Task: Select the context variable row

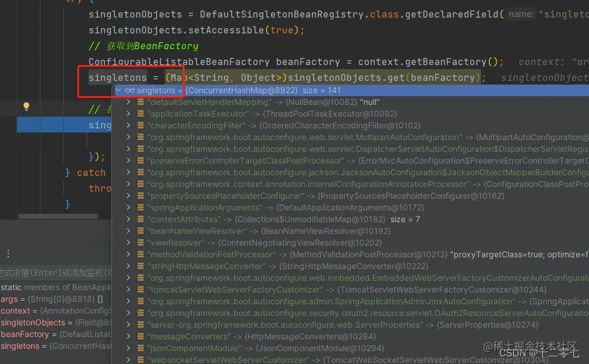Action: (x=56, y=311)
